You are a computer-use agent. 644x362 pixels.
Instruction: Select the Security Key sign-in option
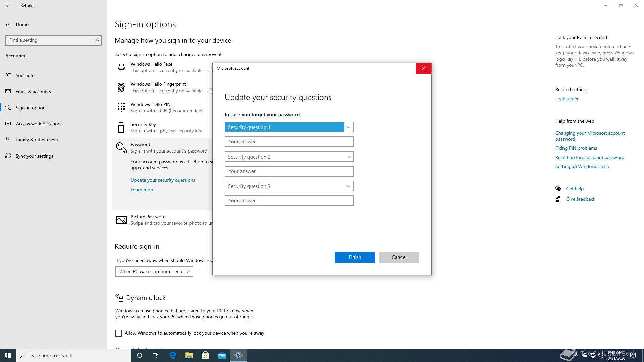coord(162,128)
